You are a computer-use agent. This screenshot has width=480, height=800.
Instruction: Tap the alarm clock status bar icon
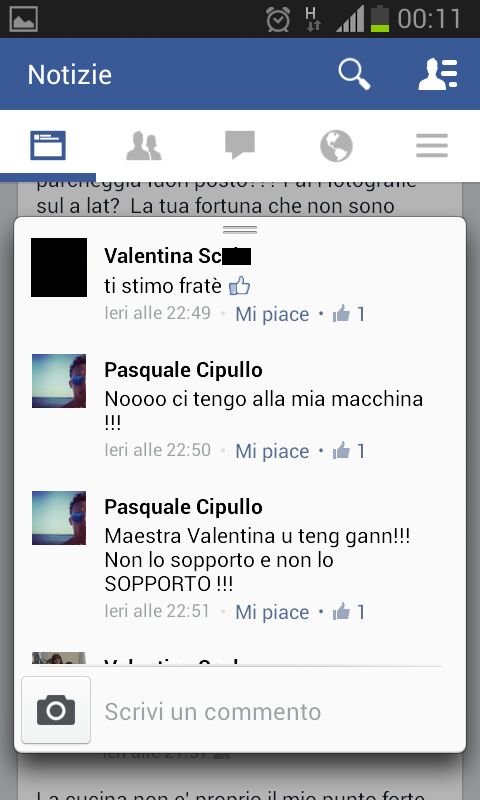(278, 19)
